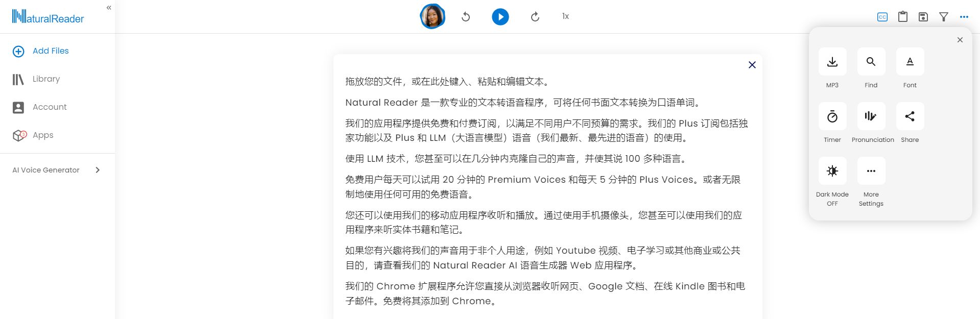Click the paragraph about the Chrome 扩展程序

tap(545, 293)
